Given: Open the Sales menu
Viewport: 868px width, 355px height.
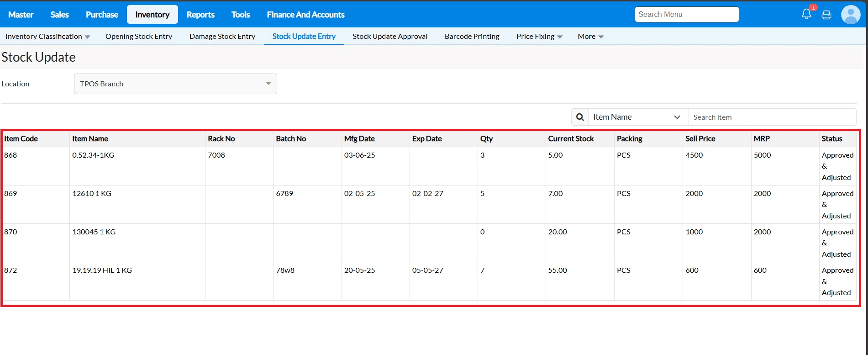Looking at the screenshot, I should tap(59, 15).
